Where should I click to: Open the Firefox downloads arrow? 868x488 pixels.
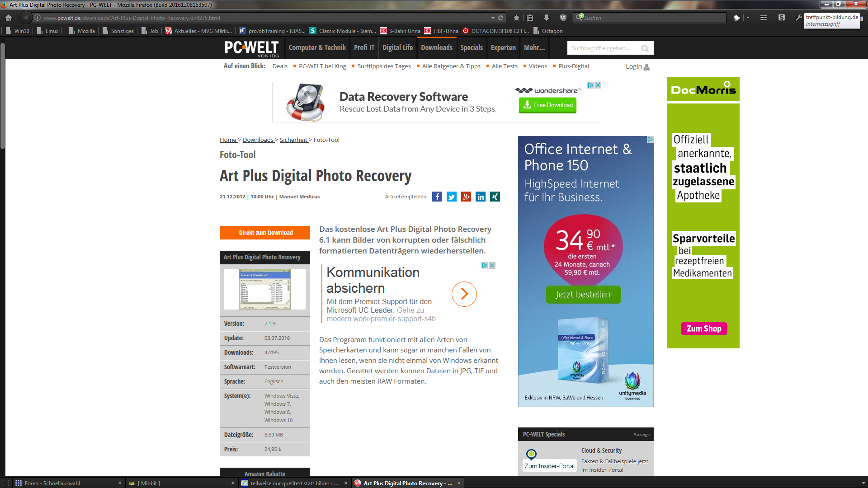point(546,18)
